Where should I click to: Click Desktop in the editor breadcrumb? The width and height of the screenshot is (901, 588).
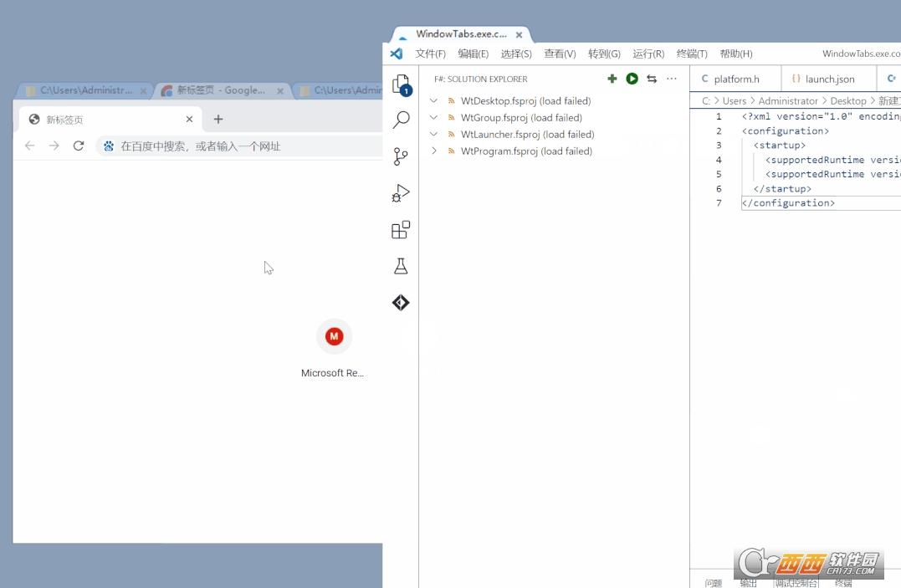click(x=848, y=100)
